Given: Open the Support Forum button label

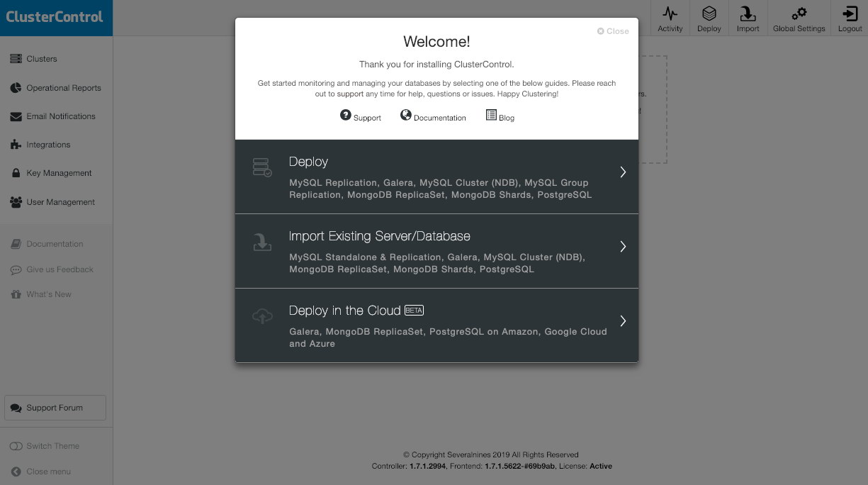Looking at the screenshot, I should 55,408.
